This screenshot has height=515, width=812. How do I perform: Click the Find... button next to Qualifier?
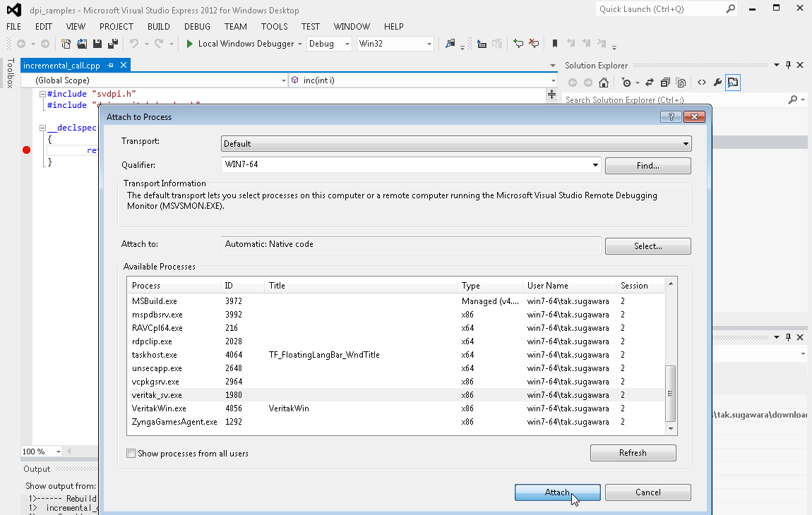click(648, 166)
